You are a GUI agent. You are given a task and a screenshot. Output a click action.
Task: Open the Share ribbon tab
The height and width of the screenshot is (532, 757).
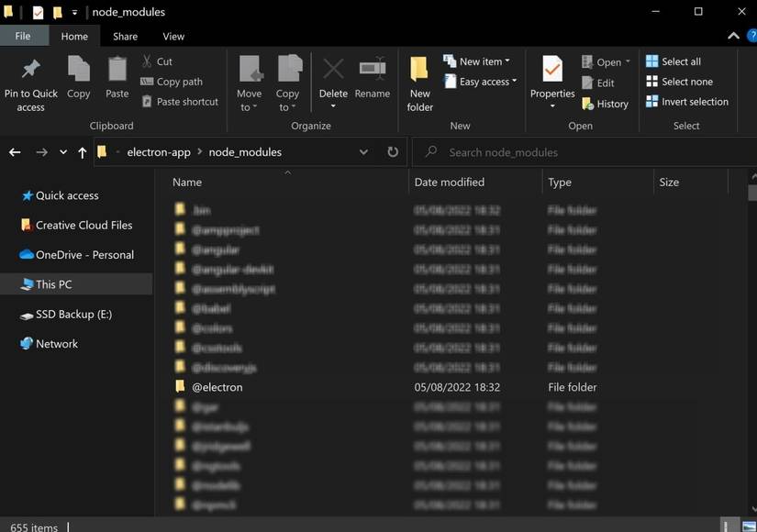click(x=123, y=36)
